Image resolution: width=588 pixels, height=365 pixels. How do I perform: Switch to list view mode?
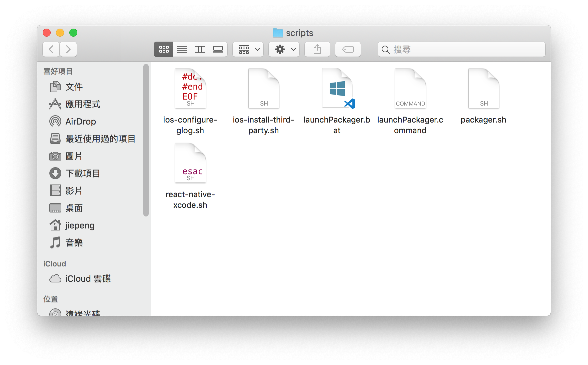[182, 50]
